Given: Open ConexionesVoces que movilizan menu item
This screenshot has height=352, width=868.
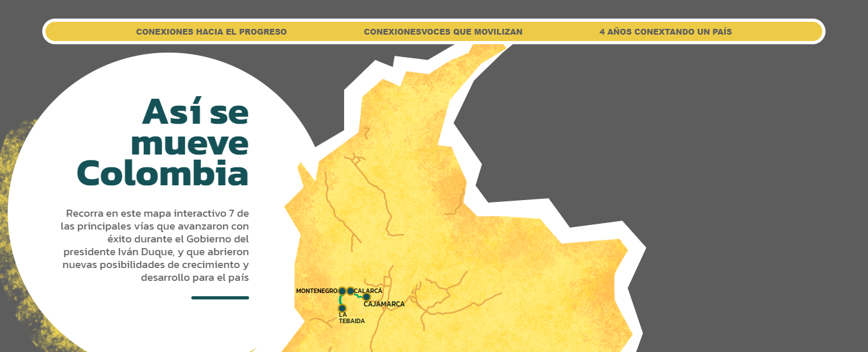Looking at the screenshot, I should pyautogui.click(x=443, y=31).
